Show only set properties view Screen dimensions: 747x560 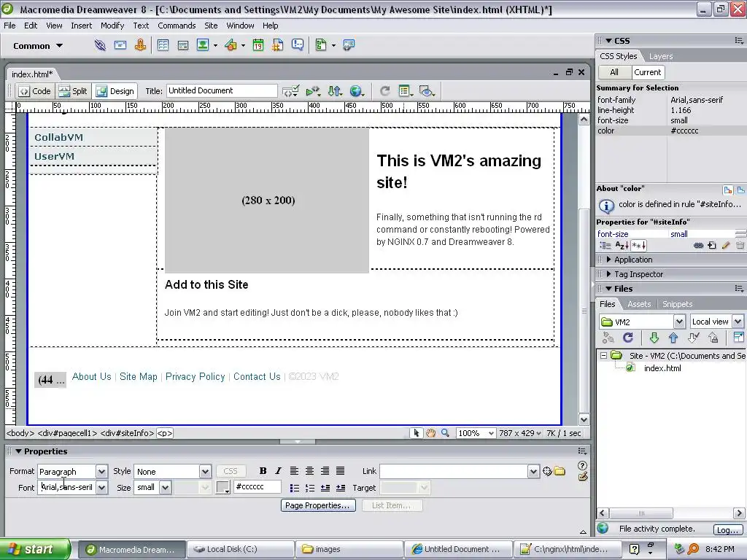point(638,246)
